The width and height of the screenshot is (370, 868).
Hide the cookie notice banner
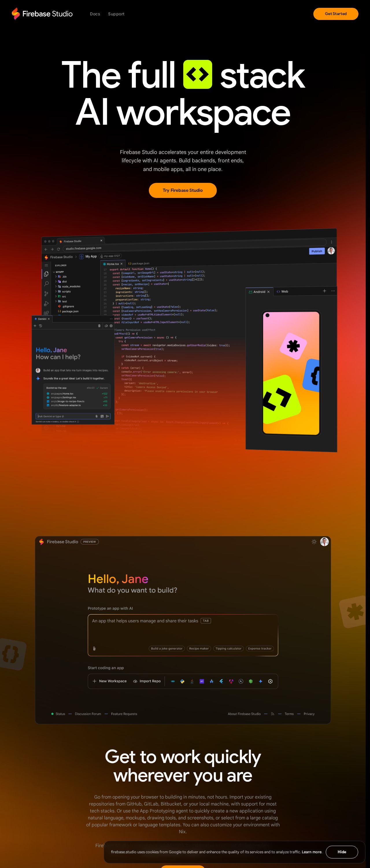point(342,852)
